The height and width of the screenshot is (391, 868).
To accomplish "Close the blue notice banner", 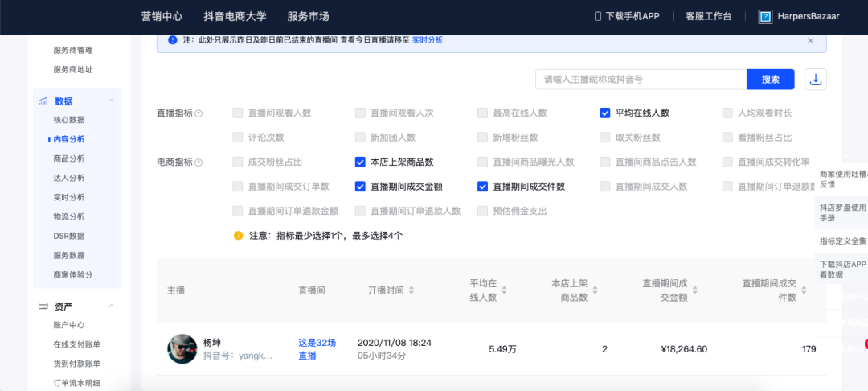I will (810, 40).
